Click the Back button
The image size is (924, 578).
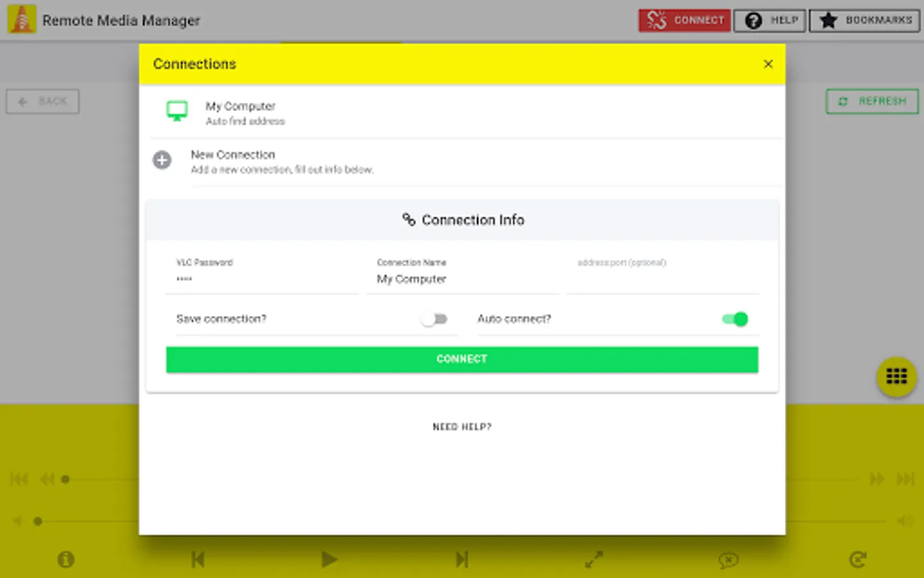(43, 101)
